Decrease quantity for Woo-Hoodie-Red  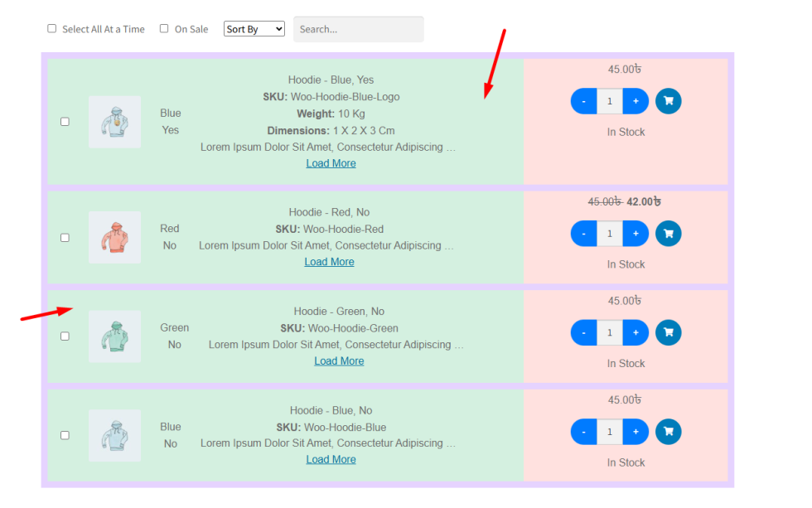(583, 234)
